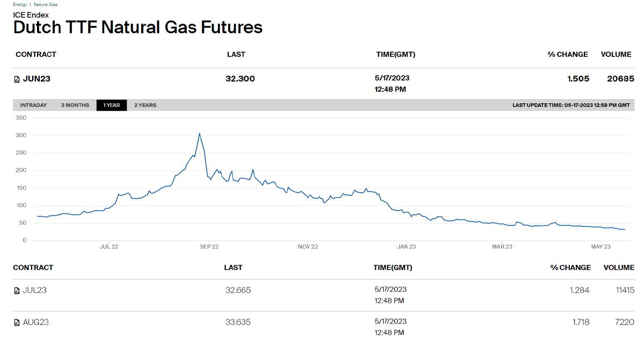Click the MAY 23 axis label

[601, 247]
